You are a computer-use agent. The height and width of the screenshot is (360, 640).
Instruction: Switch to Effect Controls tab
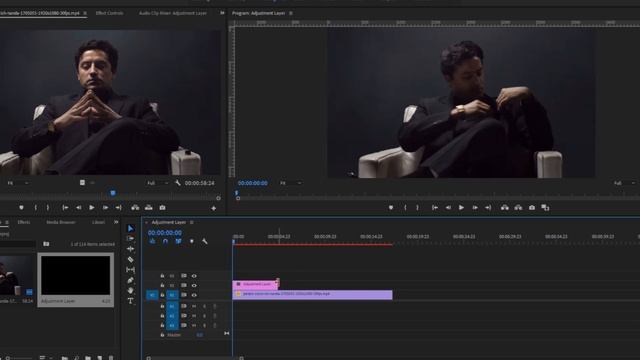tap(109, 13)
